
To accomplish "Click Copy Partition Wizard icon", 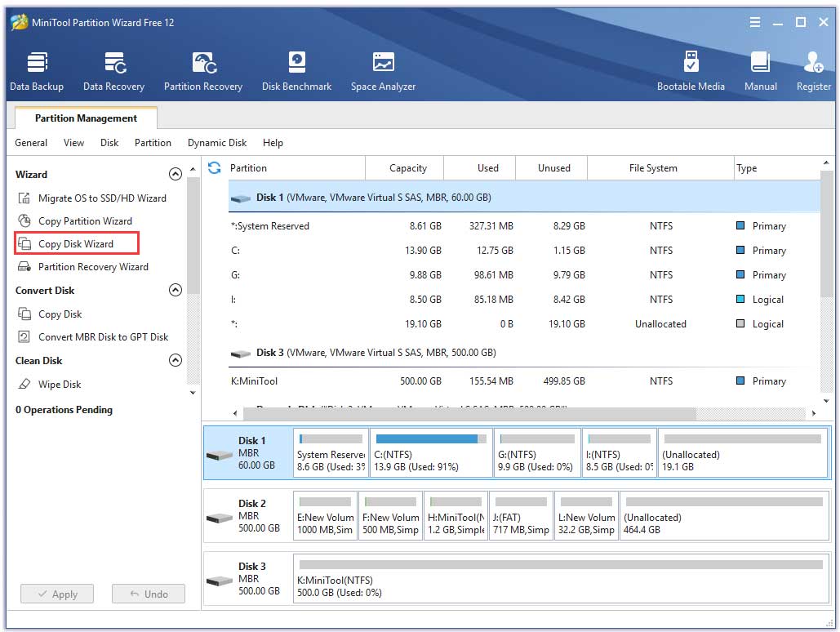I will coord(24,220).
